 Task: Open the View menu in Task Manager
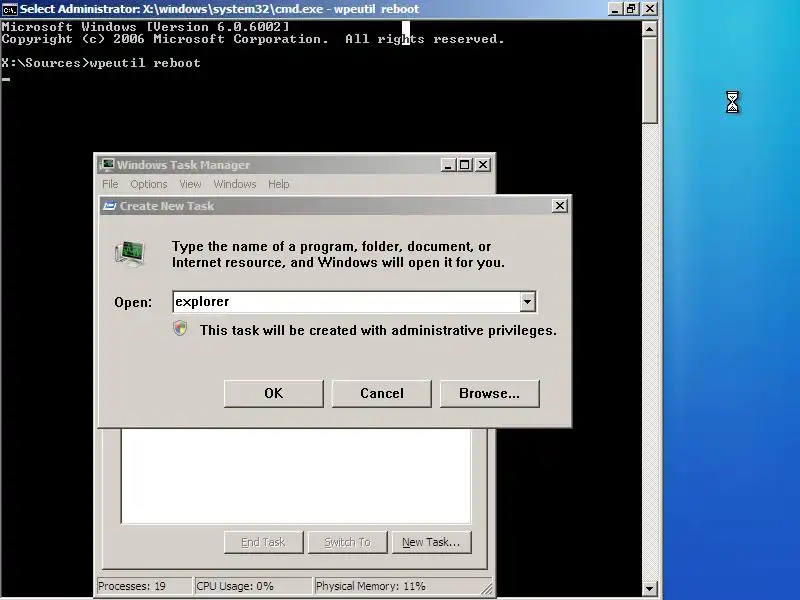pyautogui.click(x=190, y=184)
